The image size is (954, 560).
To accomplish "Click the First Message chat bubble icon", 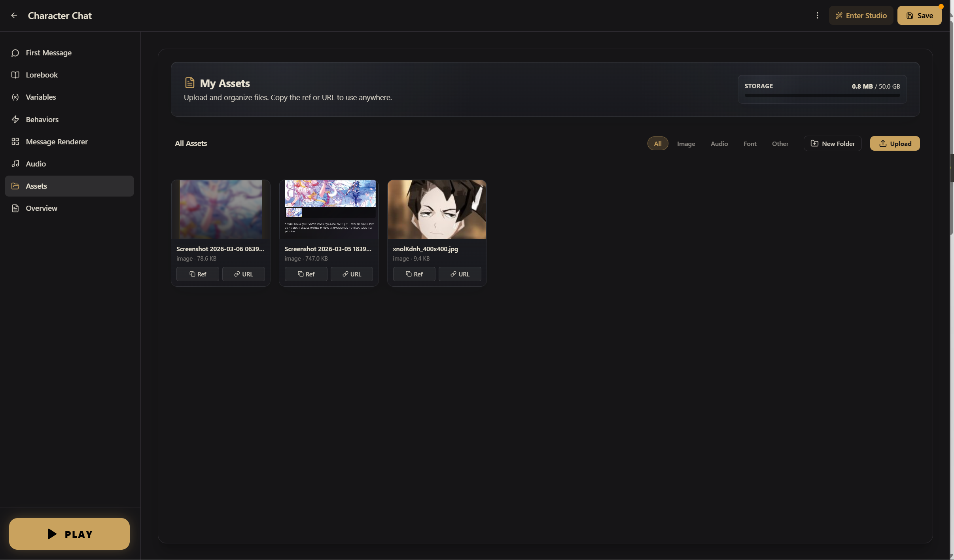I will click(x=15, y=53).
